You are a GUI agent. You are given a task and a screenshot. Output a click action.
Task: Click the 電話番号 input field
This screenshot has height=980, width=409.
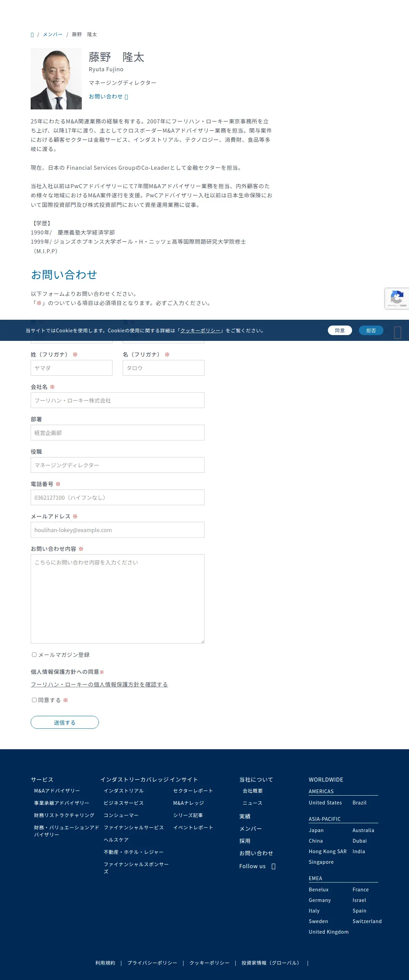[x=118, y=497]
